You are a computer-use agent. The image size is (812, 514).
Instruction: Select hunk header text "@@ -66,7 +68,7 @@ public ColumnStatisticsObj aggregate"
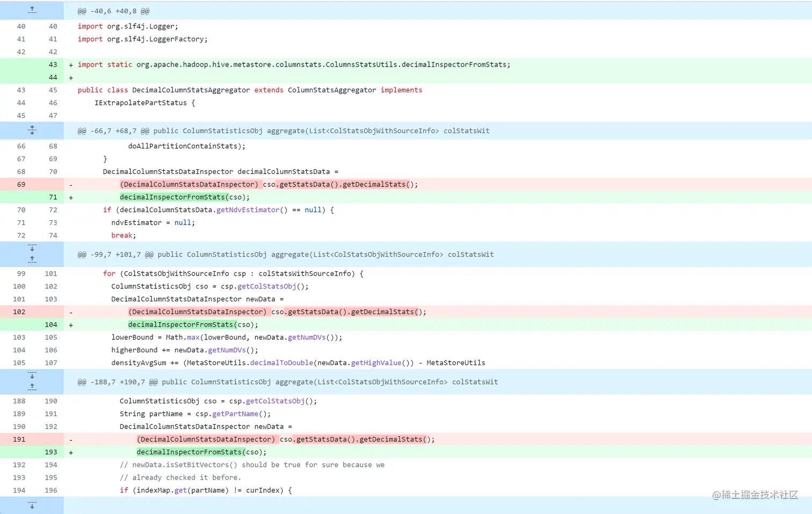(x=284, y=131)
